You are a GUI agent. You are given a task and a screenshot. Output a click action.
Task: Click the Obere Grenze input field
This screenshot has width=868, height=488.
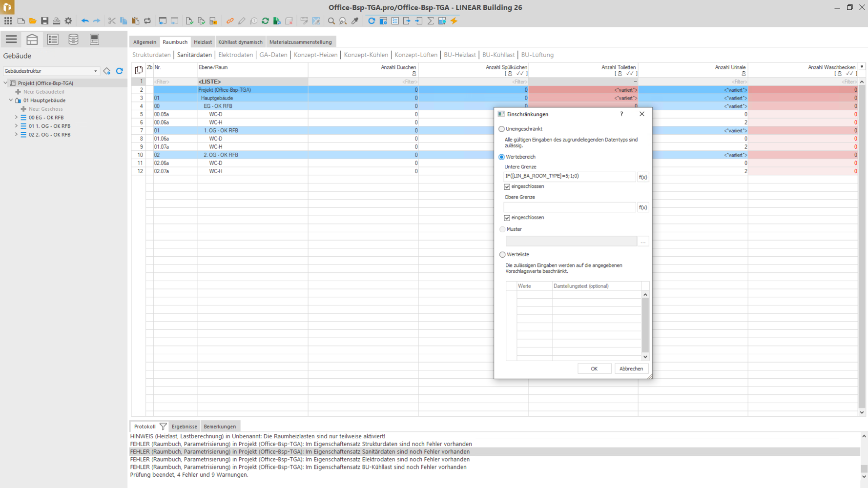click(569, 207)
